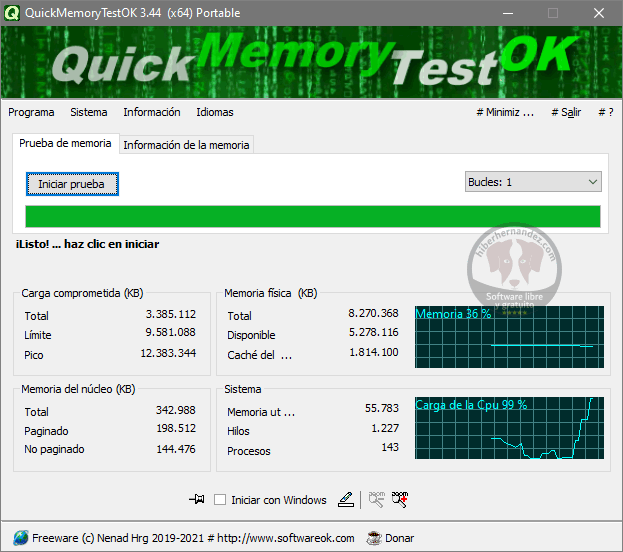The width and height of the screenshot is (623, 552).
Task: Click the QuickMemoryTestOK title bar app icon
Action: [x=12, y=13]
